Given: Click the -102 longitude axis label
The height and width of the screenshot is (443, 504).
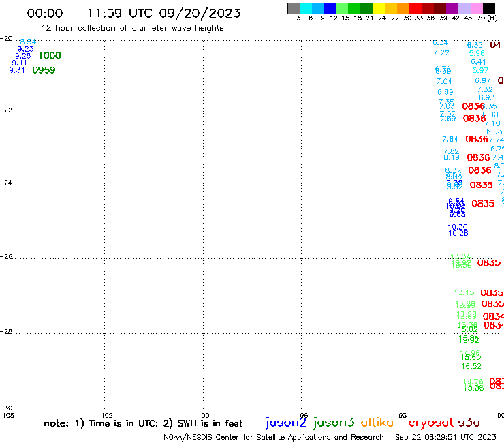Looking at the screenshot, I should pyautogui.click(x=104, y=416).
